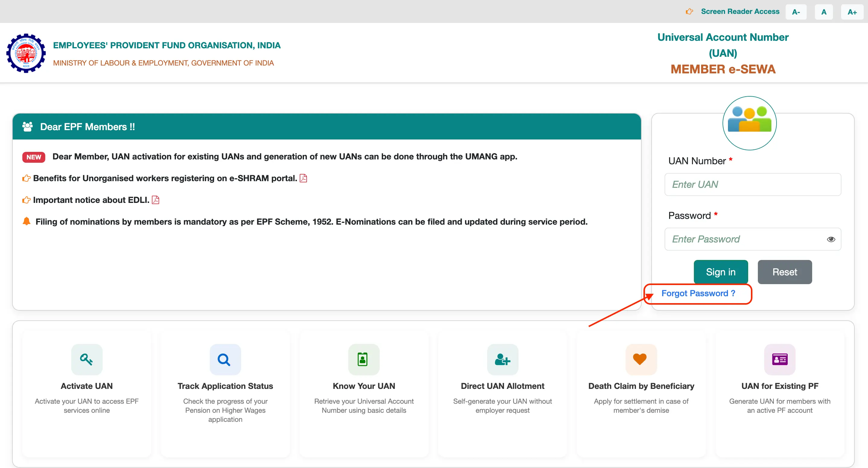Click the bell icon beside nominations notice
This screenshot has width=868, height=468.
pos(26,221)
